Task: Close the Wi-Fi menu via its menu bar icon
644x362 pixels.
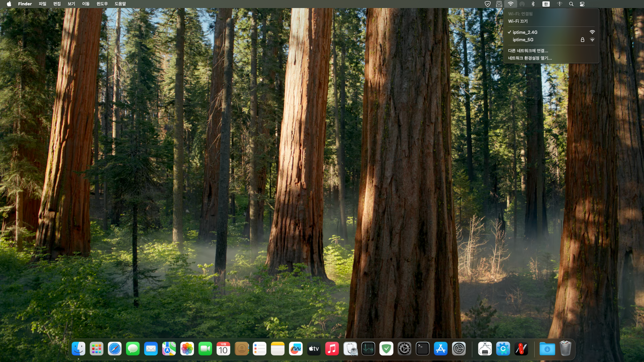Action: pyautogui.click(x=511, y=4)
